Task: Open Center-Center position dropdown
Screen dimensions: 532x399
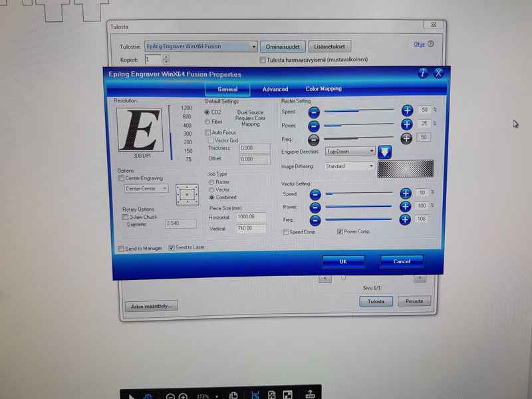Action: coord(146,189)
